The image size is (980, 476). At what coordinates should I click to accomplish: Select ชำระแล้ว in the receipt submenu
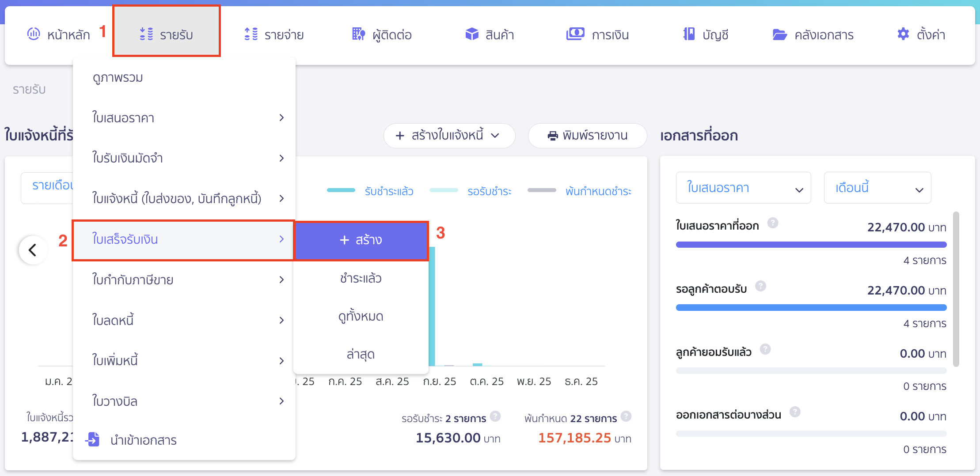click(x=361, y=278)
